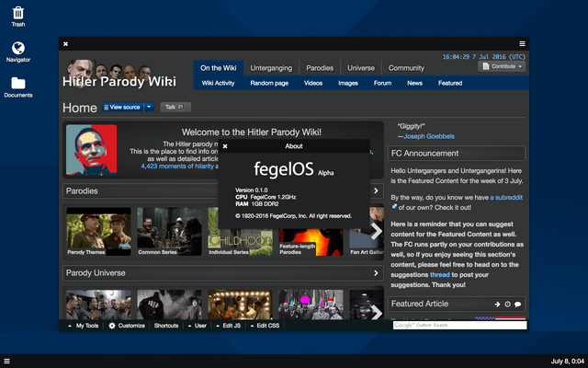
Task: Open the Common Series thumbnail
Action: tap(169, 231)
